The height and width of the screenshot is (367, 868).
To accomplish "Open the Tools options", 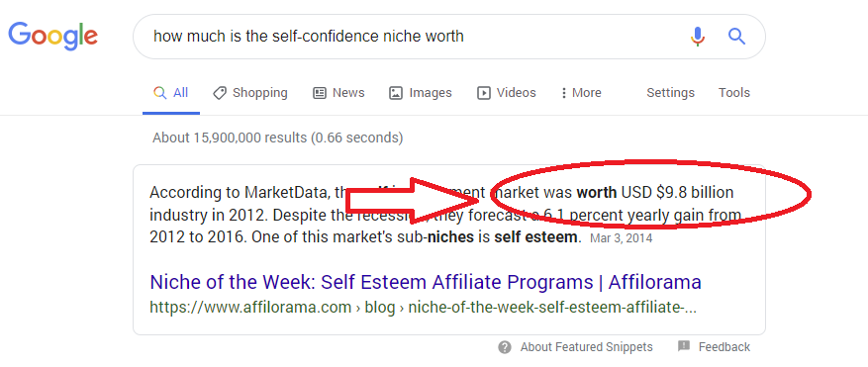I will coord(734,93).
